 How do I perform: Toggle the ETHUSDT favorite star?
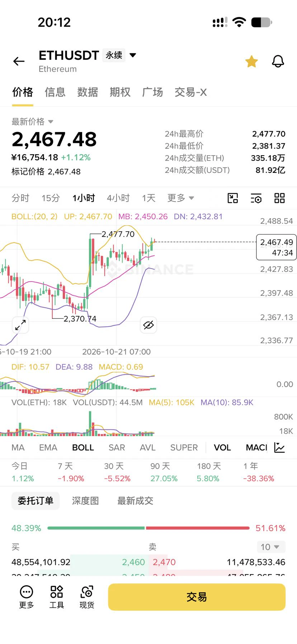coord(251,61)
